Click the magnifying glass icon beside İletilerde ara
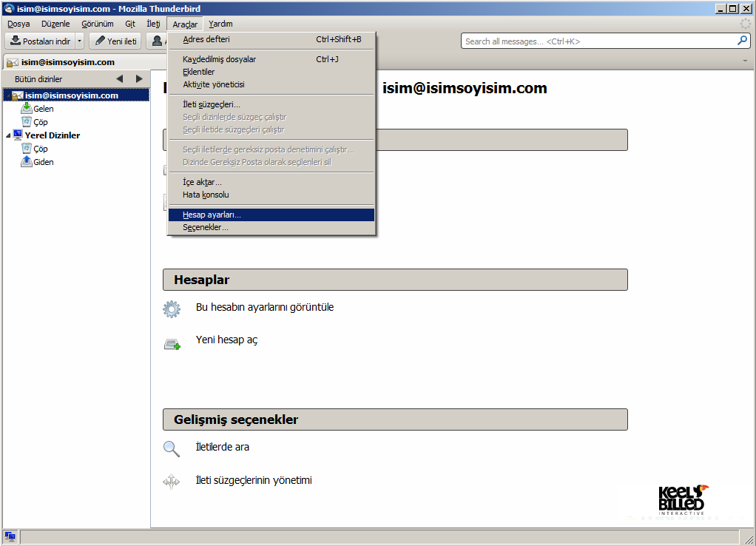 click(172, 448)
